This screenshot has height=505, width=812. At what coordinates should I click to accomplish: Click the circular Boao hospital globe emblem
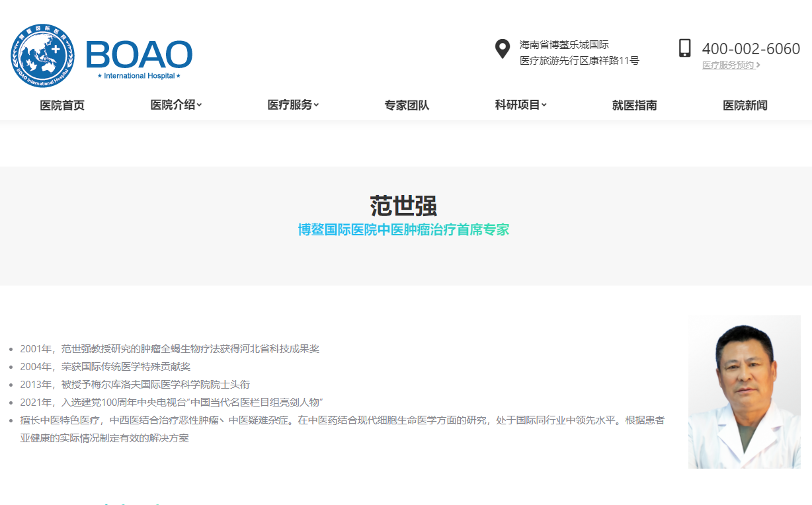(42, 56)
